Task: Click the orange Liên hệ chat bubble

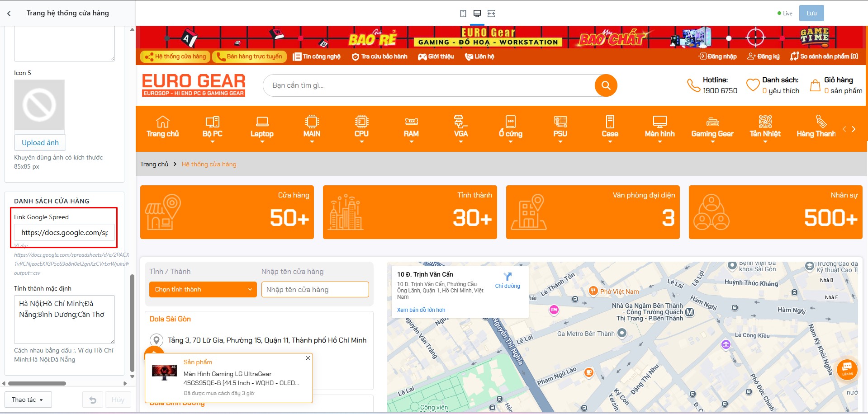Action: 847,369
